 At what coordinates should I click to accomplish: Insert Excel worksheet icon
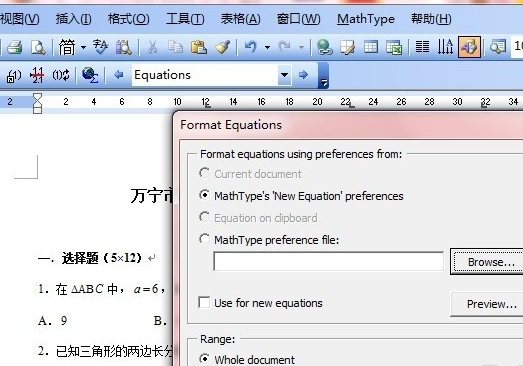coord(394,47)
